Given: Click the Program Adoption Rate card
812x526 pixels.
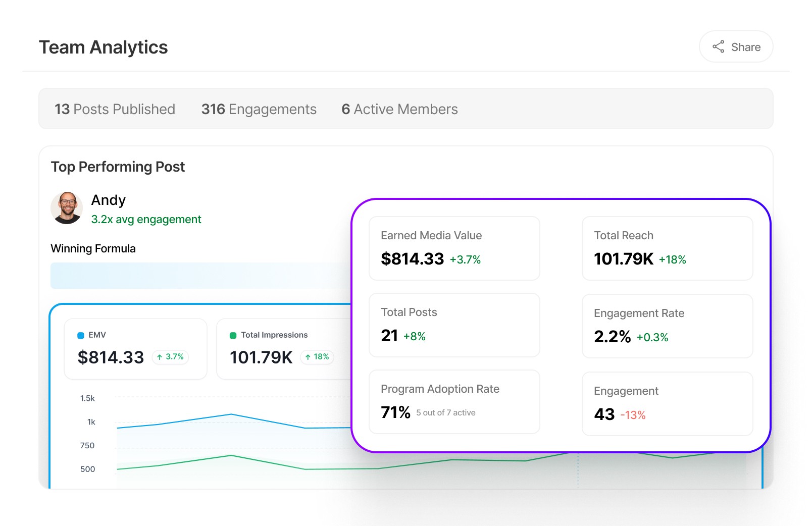Looking at the screenshot, I should (x=454, y=401).
